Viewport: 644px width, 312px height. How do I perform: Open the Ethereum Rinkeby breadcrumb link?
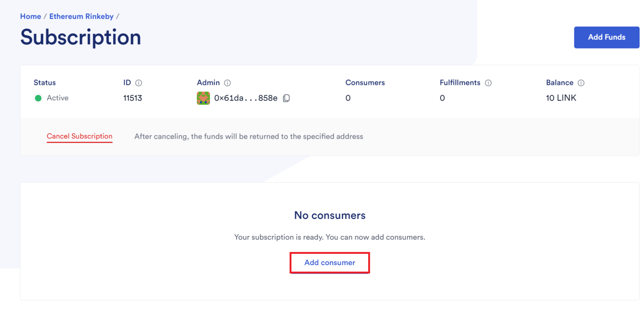[81, 17]
